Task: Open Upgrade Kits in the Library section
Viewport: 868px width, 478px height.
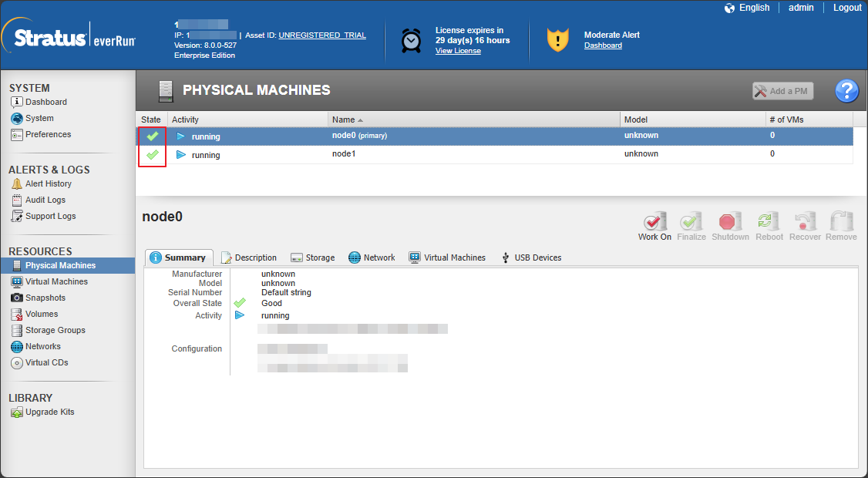Action: 42,412
